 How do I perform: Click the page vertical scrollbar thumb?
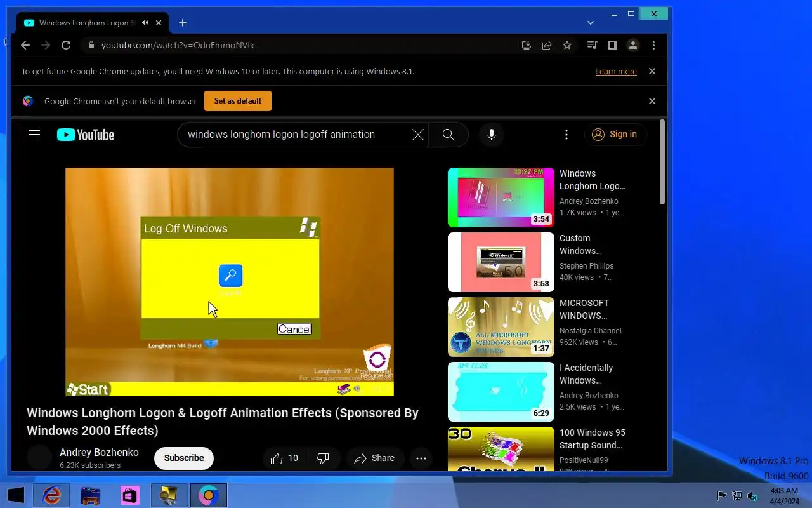(662, 162)
